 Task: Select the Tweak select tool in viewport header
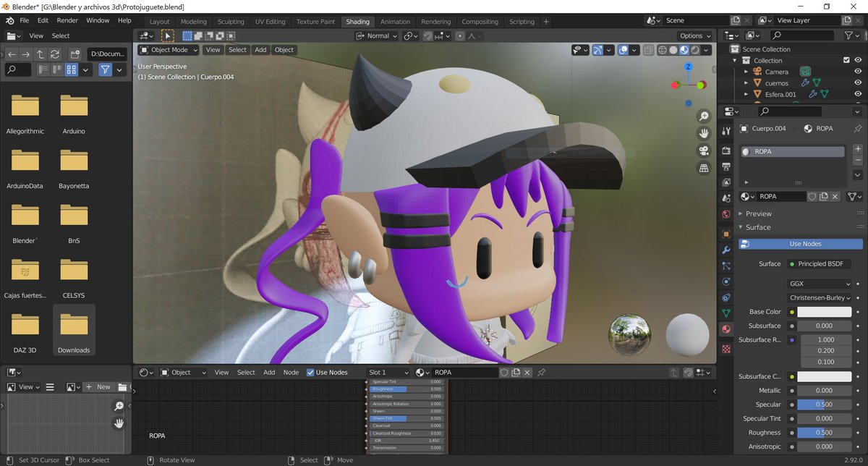pyautogui.click(x=167, y=35)
